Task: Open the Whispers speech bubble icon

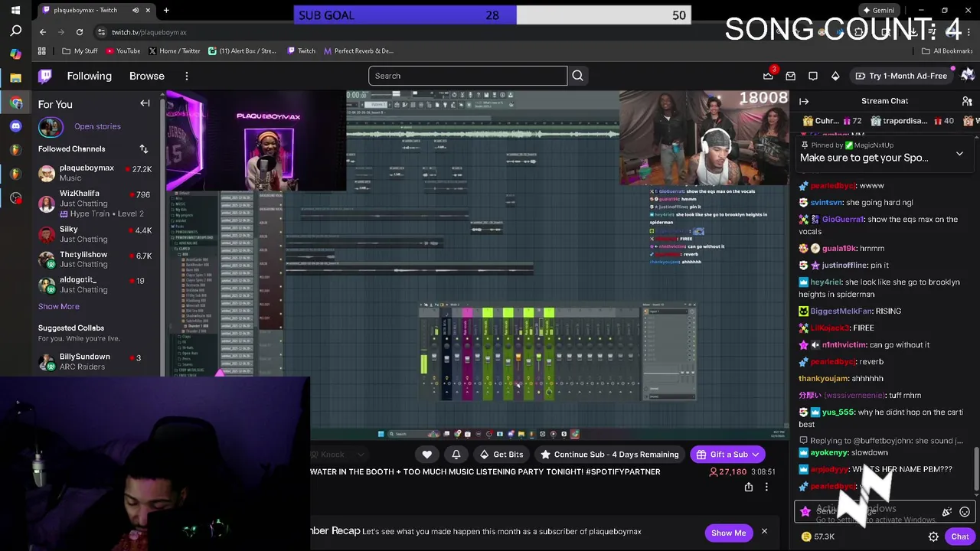Action: coord(813,76)
